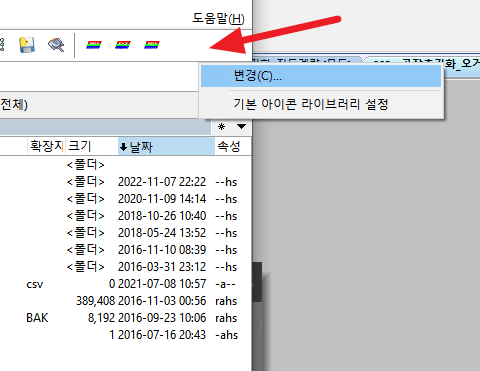Click the date 2016-07-16 20:43
Viewport: 480px width, 371px height.
[x=162, y=335]
